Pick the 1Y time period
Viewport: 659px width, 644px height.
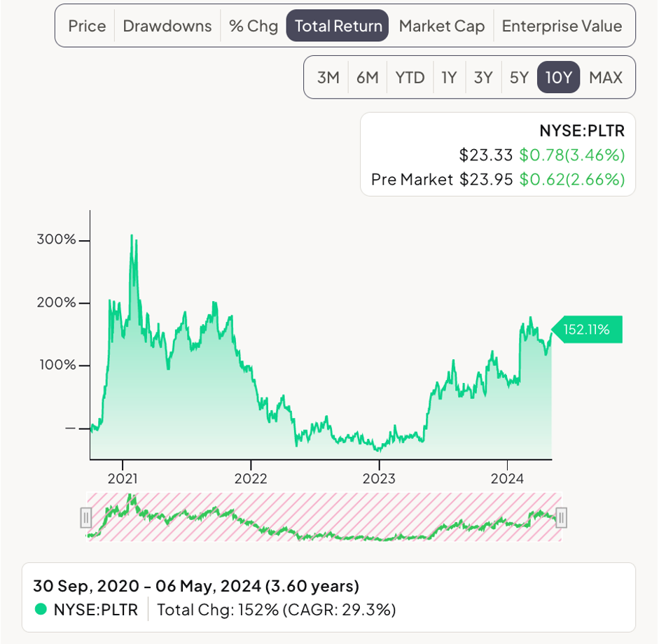point(449,77)
